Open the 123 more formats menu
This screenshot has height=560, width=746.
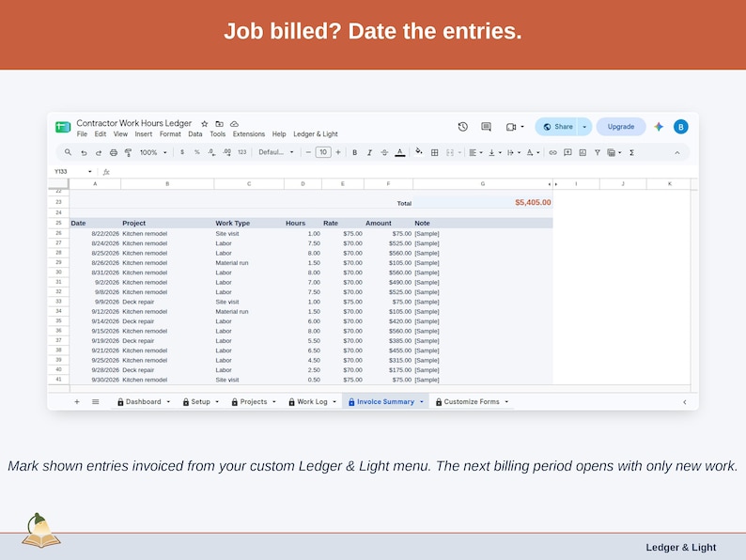[242, 152]
